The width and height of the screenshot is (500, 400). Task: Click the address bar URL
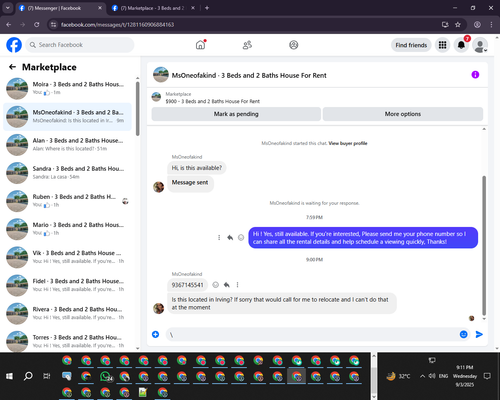117,24
